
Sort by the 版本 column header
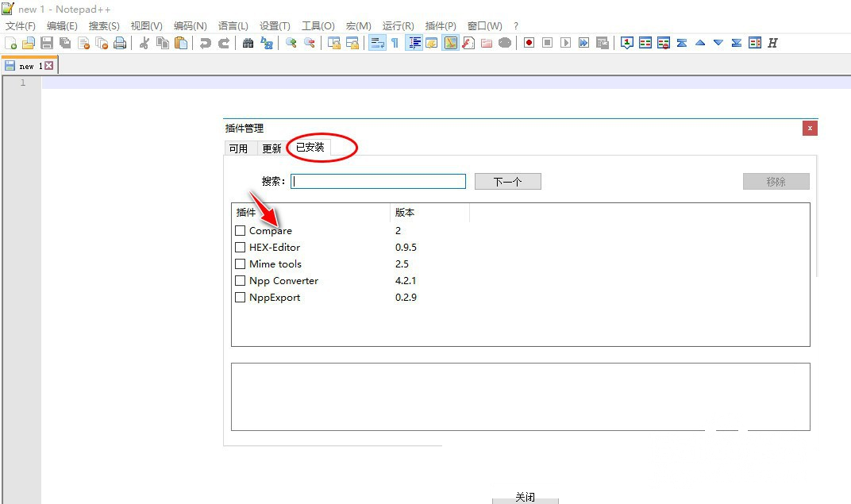point(429,212)
